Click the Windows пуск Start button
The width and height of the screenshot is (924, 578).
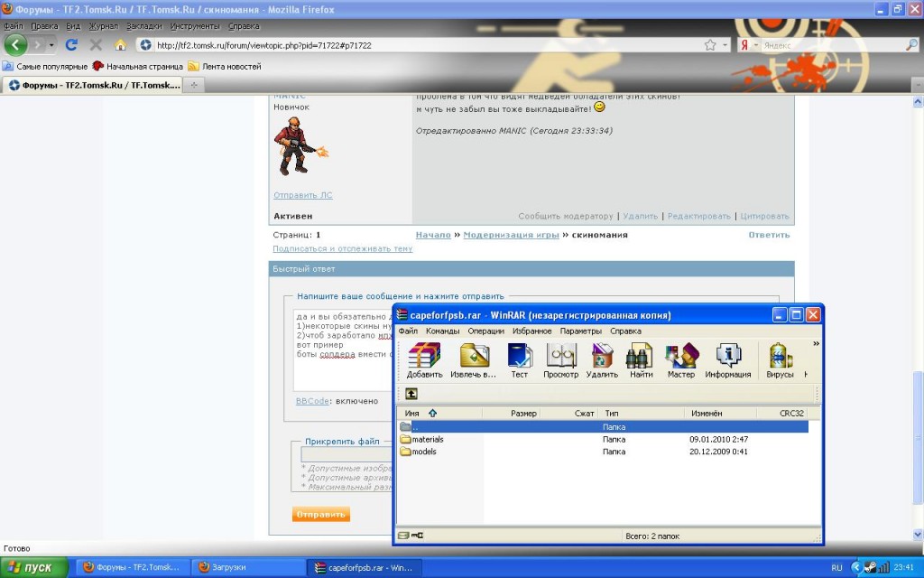34,567
